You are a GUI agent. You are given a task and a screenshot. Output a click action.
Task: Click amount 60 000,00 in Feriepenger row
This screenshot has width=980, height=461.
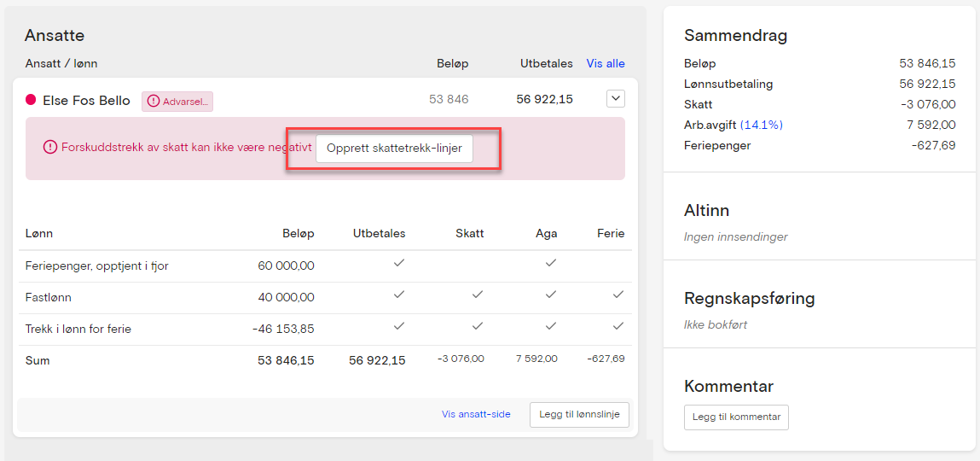coord(286,266)
